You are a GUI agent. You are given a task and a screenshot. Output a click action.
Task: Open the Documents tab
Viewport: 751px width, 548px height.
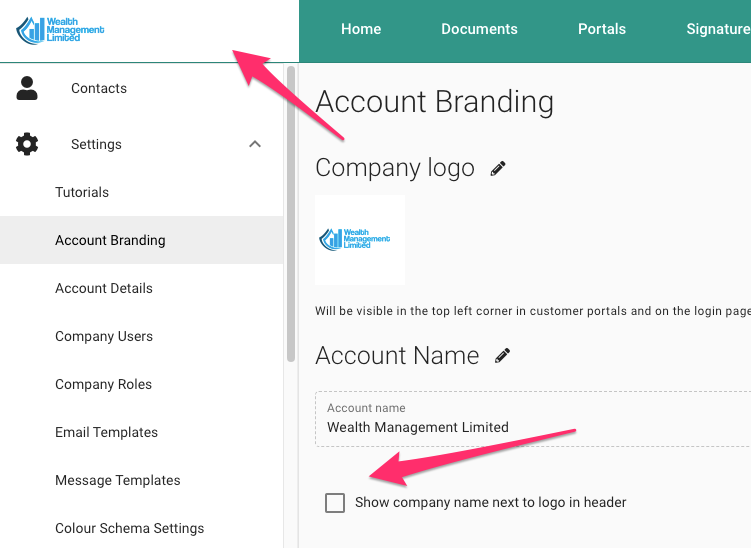coord(479,29)
